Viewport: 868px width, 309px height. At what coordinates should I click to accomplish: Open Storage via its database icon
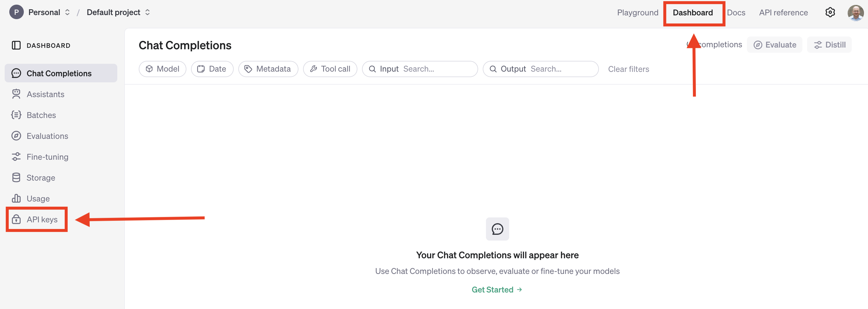[16, 178]
